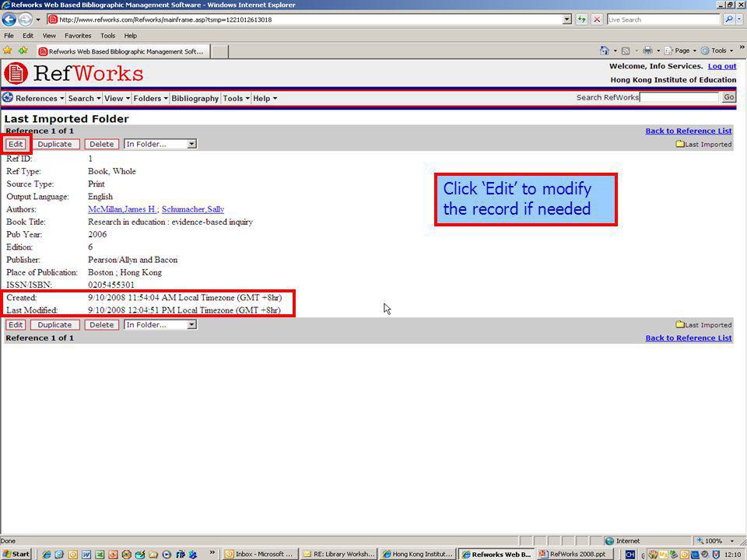Click the Live Search magnifier icon
The image size is (747, 560).
tap(729, 19)
